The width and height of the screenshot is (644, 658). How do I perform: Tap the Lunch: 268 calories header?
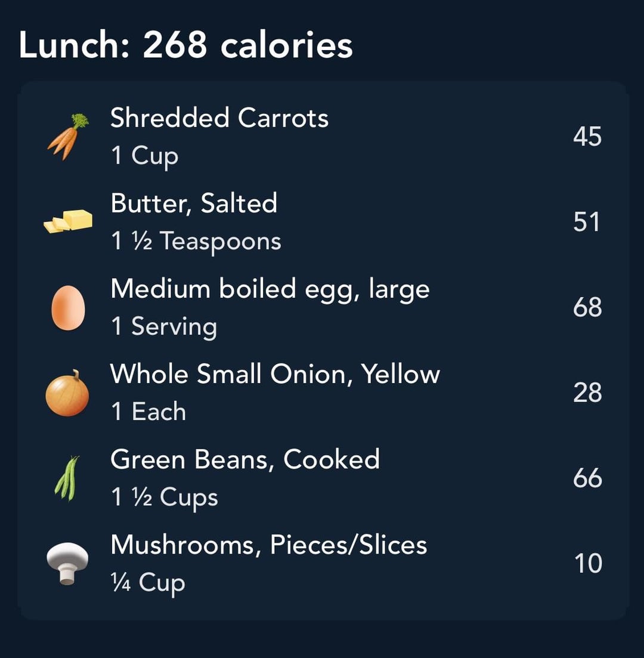pos(185,45)
